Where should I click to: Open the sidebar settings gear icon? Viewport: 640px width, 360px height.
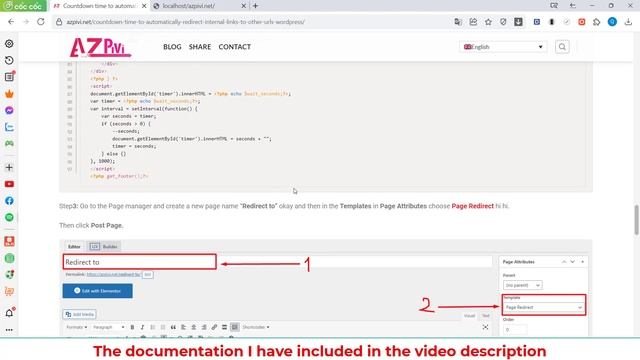(9, 44)
